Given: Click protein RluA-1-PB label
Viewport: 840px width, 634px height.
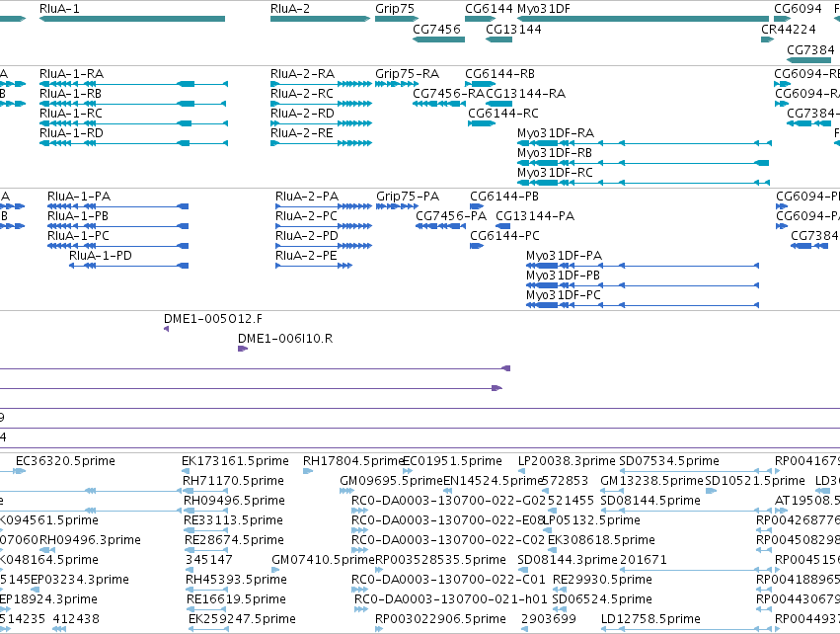Looking at the screenshot, I should [x=78, y=216].
